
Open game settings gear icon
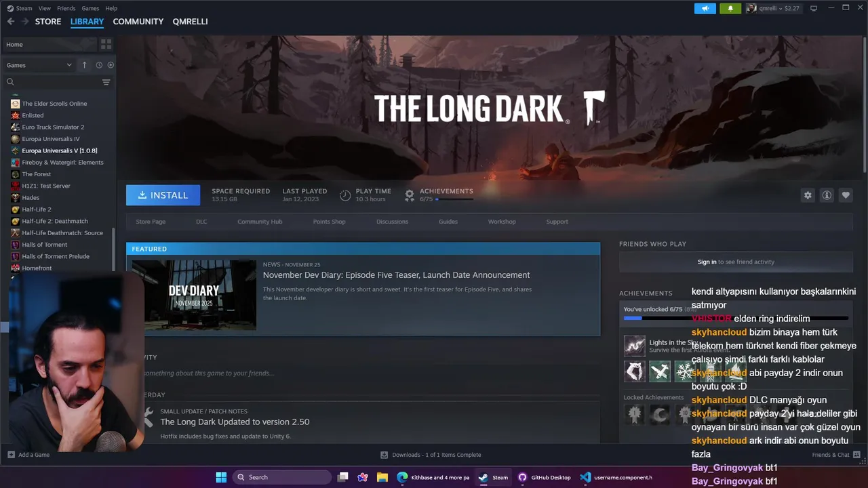(808, 195)
